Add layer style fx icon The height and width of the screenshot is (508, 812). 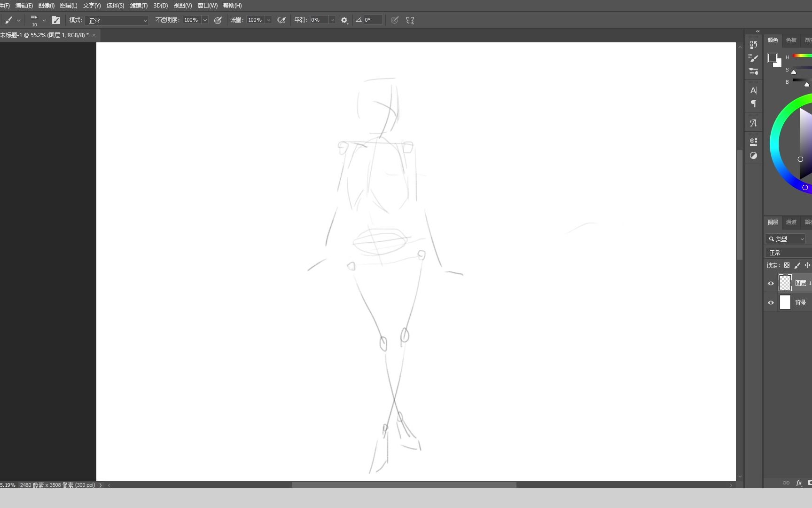(x=799, y=483)
